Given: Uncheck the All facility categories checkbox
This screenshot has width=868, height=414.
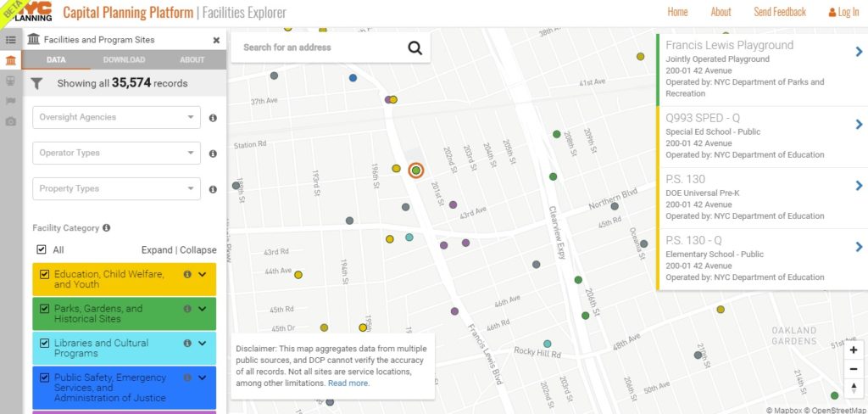Looking at the screenshot, I should coord(42,250).
